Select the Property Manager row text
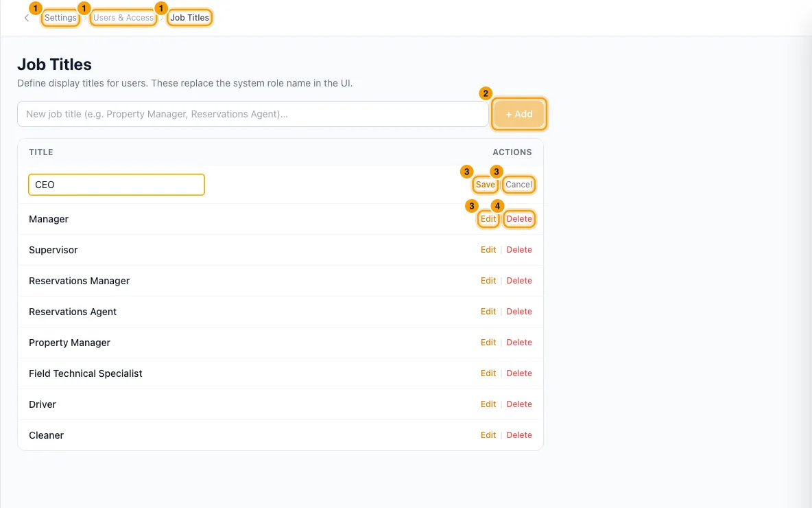The width and height of the screenshot is (812, 508). [69, 343]
